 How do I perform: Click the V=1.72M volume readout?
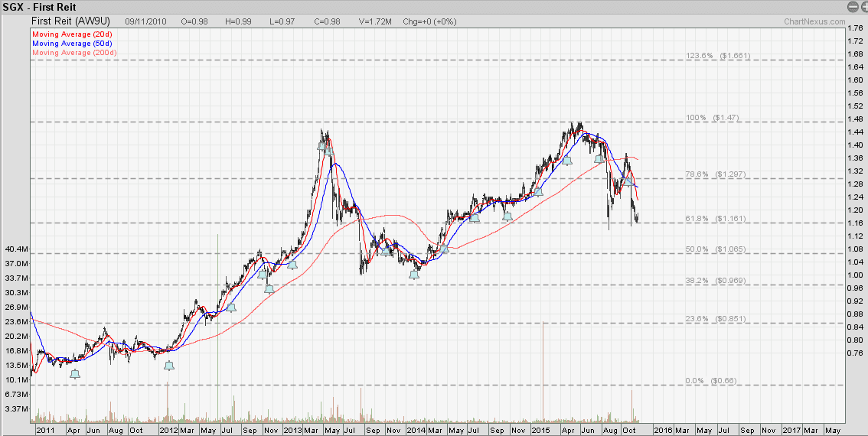tap(377, 21)
